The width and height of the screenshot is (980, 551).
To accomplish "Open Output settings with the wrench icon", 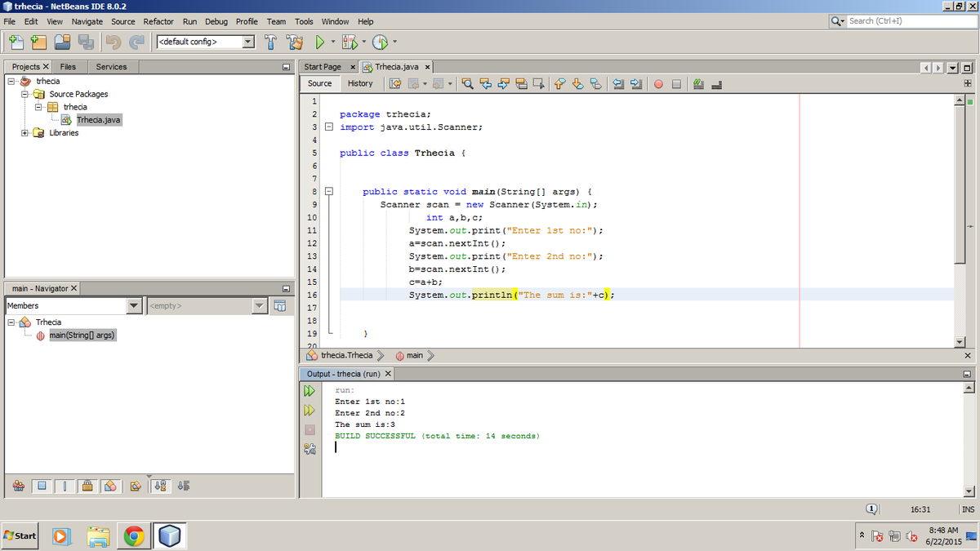I will point(310,448).
